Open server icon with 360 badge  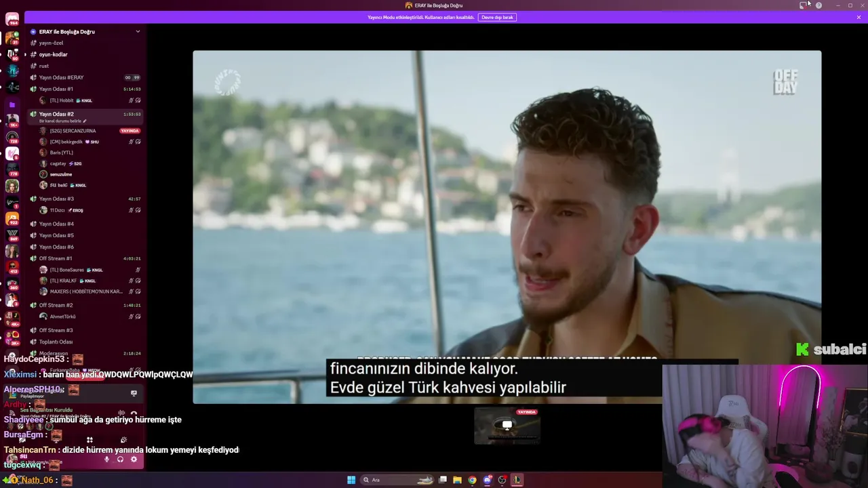point(12,284)
